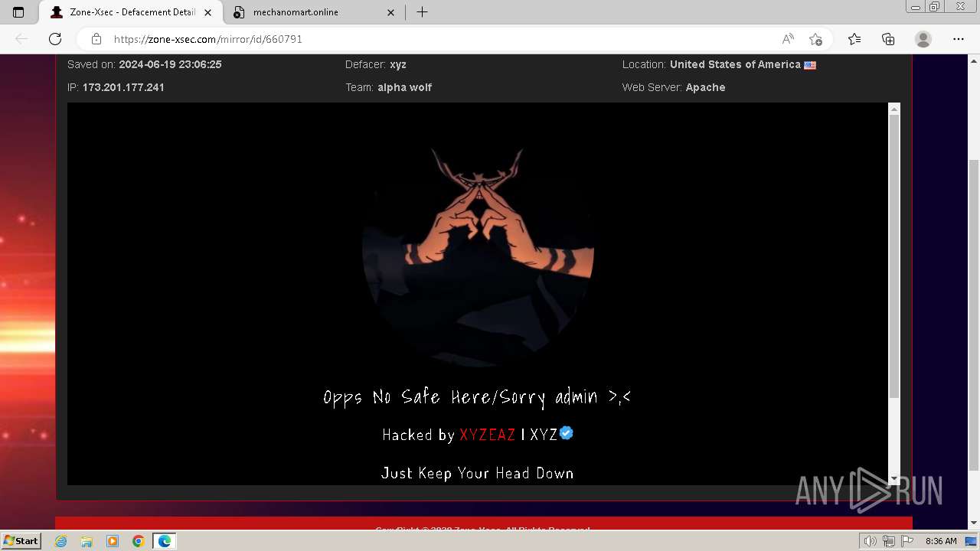
Task: Open the browser profile avatar
Action: 923,39
